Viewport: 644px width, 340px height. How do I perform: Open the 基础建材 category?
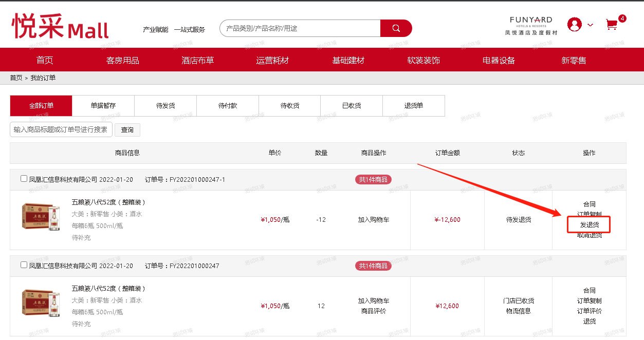click(348, 60)
